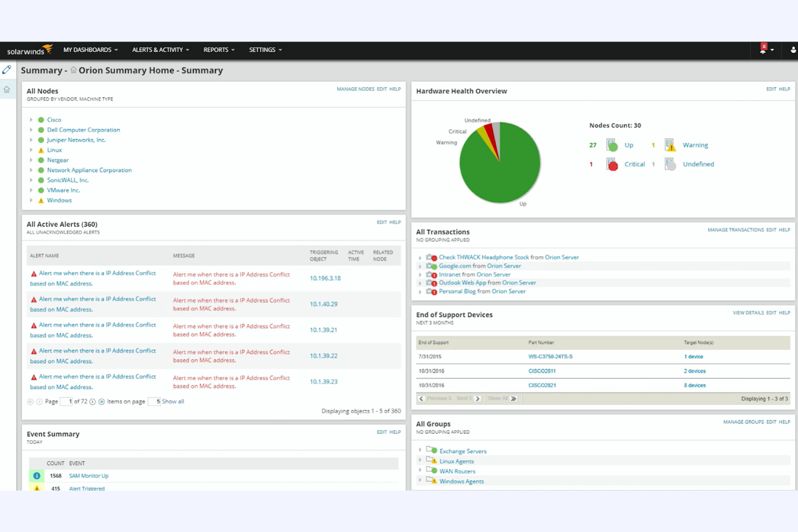The image size is (798, 532).
Task: Open the notifications bell icon
Action: coord(763,50)
